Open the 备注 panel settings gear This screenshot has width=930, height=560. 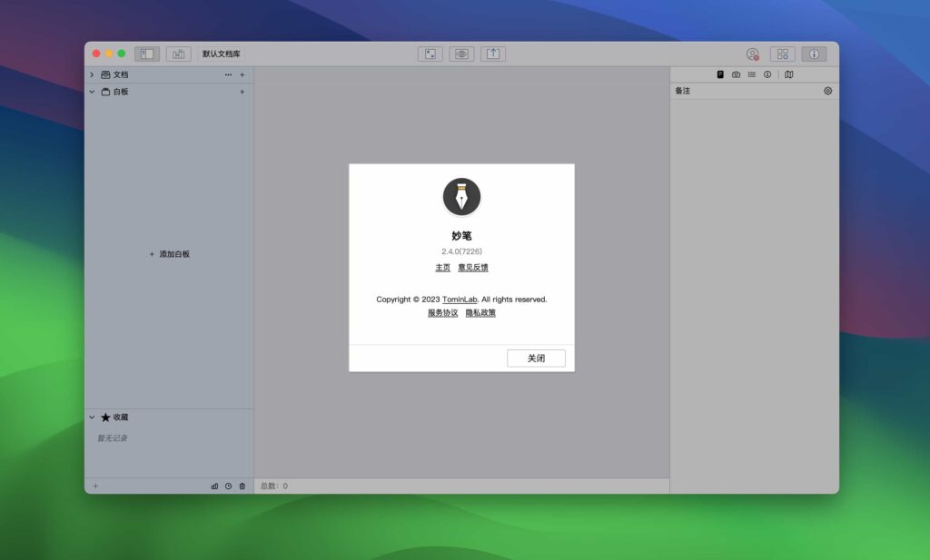tap(827, 91)
